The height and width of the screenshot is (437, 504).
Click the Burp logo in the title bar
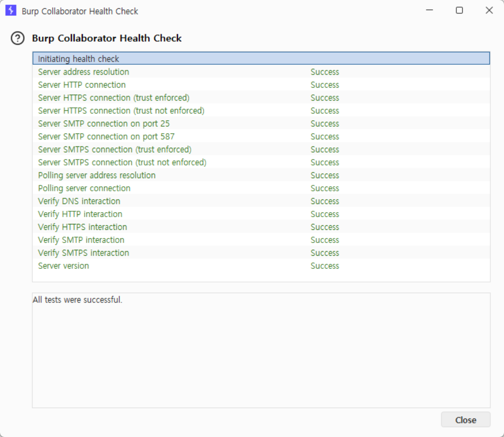click(11, 10)
